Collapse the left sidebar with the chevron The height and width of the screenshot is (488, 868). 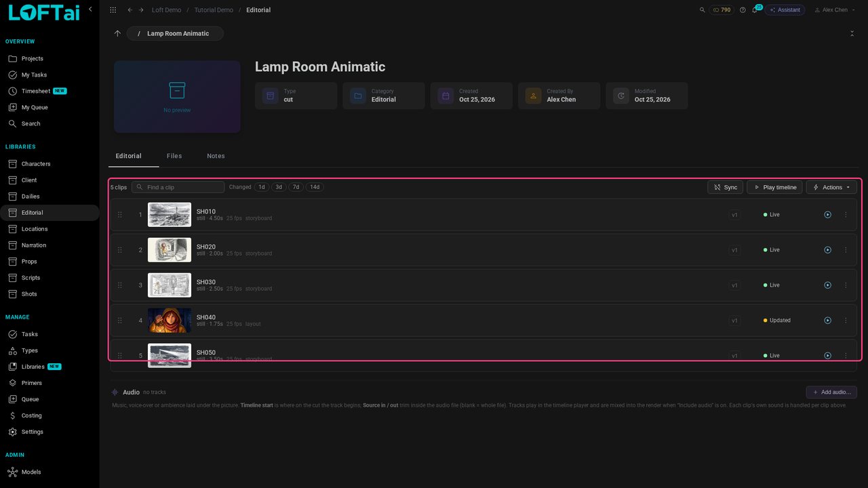90,9
